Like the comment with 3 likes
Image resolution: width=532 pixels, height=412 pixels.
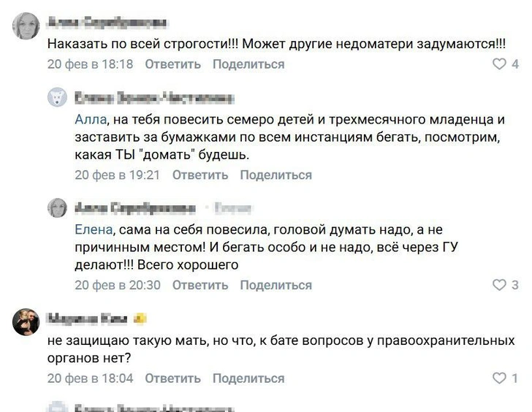(x=499, y=285)
